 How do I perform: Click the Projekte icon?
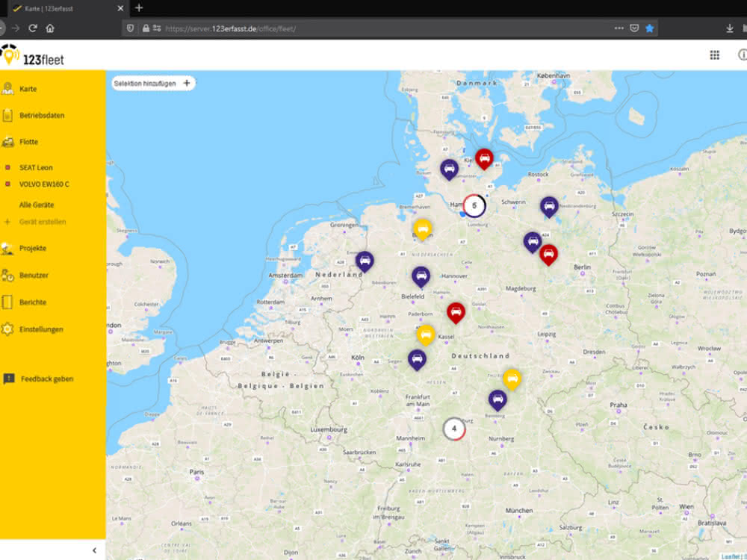pyautogui.click(x=7, y=249)
